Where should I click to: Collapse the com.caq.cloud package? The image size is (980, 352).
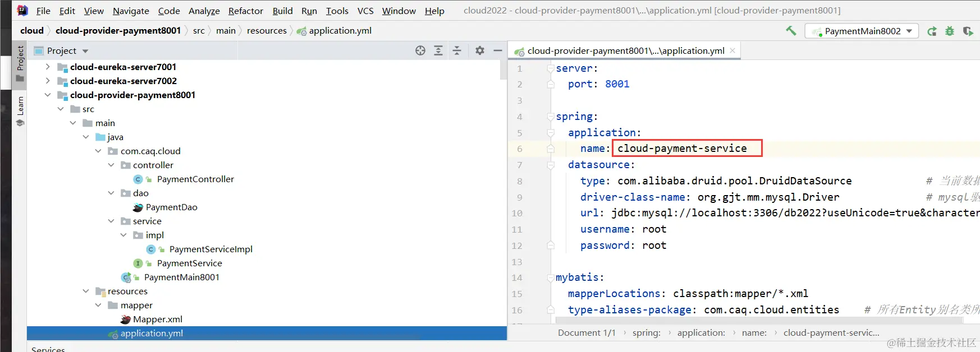pyautogui.click(x=98, y=151)
